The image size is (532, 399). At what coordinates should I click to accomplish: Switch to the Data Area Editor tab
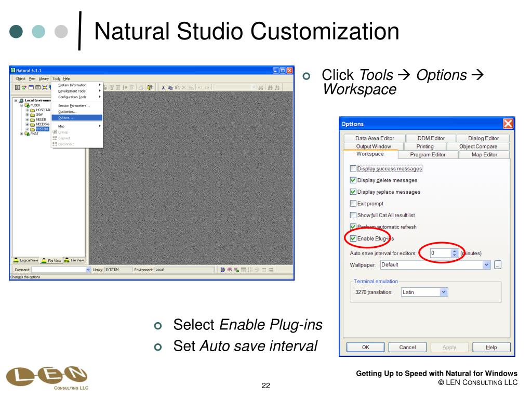375,138
